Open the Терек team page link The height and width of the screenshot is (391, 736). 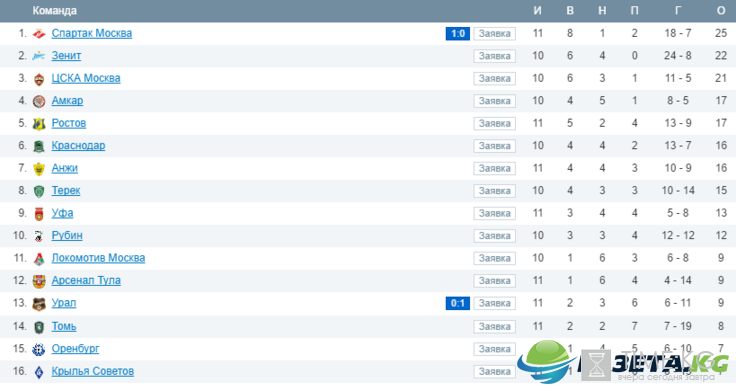click(66, 191)
